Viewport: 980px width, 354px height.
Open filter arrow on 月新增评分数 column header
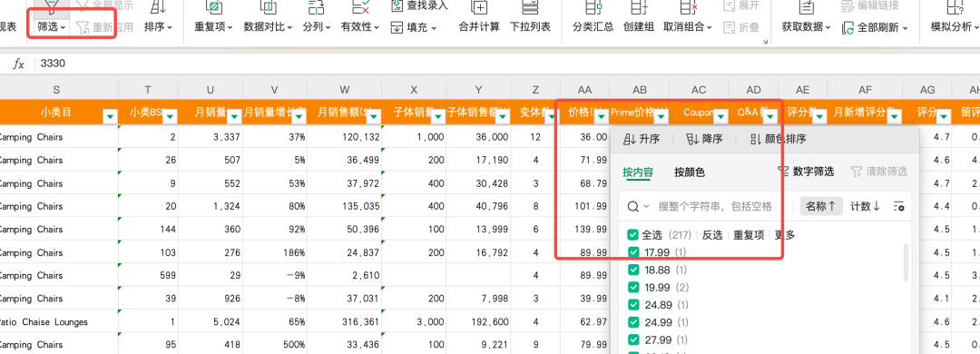(894, 116)
